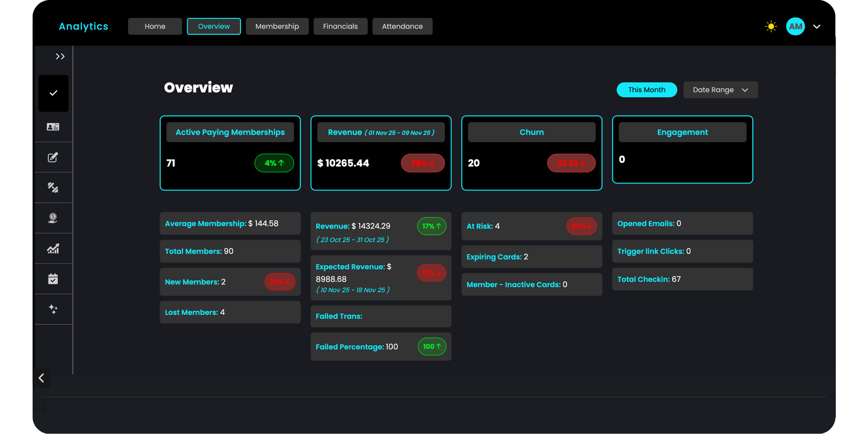Click the growth chart sidebar icon

(53, 249)
